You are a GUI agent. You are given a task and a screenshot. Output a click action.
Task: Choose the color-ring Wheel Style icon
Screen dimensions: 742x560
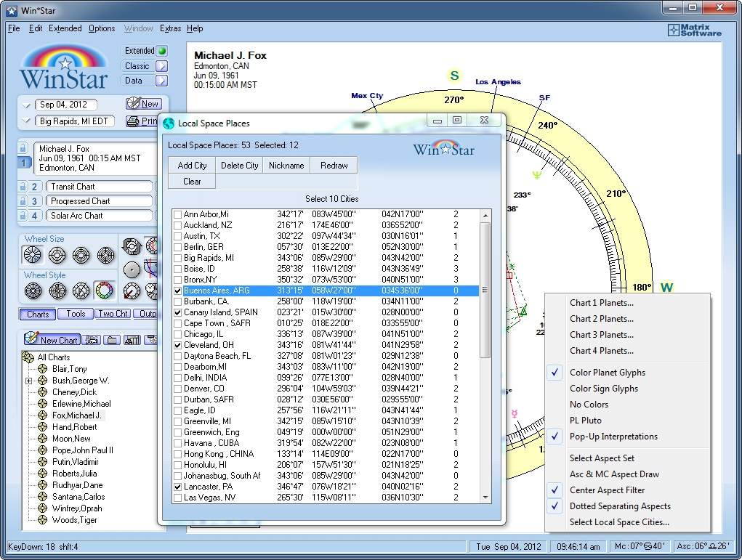point(104,291)
